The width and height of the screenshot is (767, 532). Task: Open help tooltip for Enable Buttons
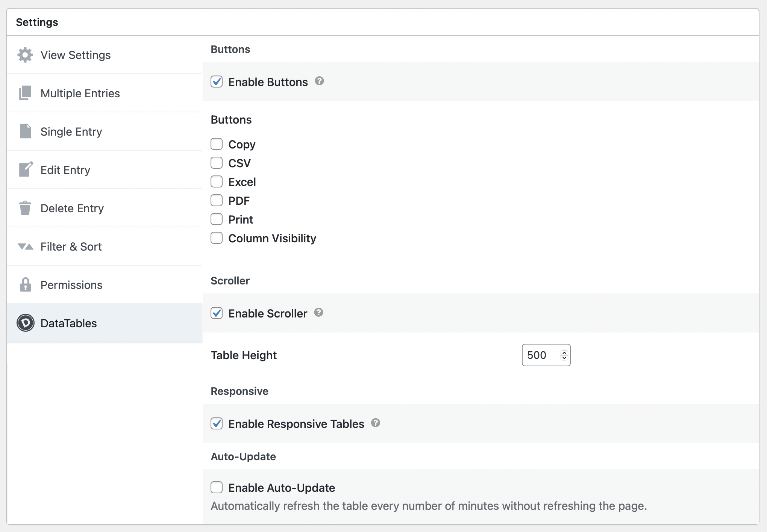coord(320,81)
